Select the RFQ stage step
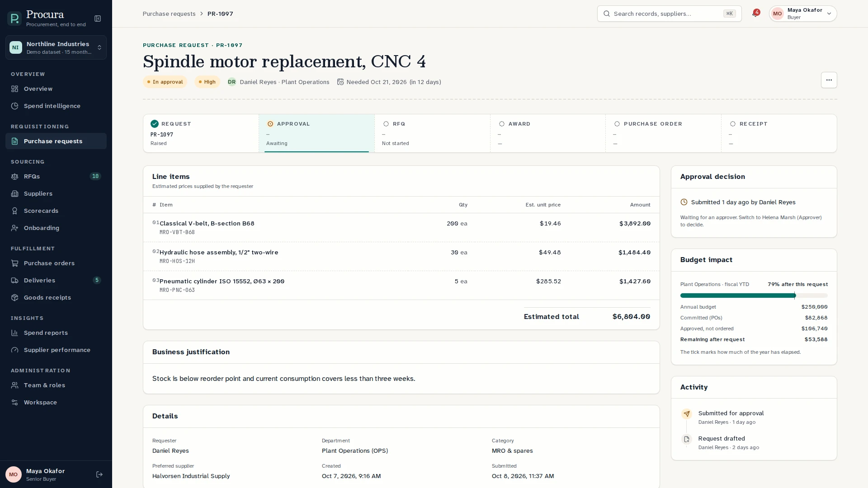Viewport: 868px width, 488px height. coord(432,133)
